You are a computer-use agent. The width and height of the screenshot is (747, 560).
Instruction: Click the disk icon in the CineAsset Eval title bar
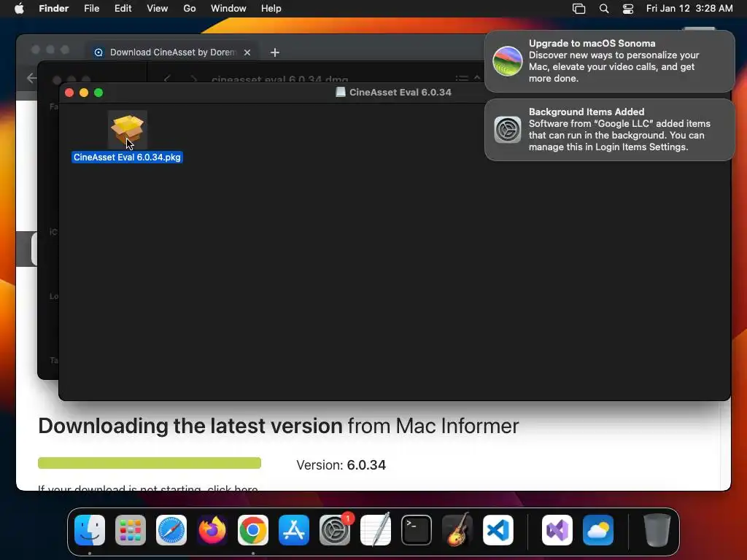click(340, 93)
